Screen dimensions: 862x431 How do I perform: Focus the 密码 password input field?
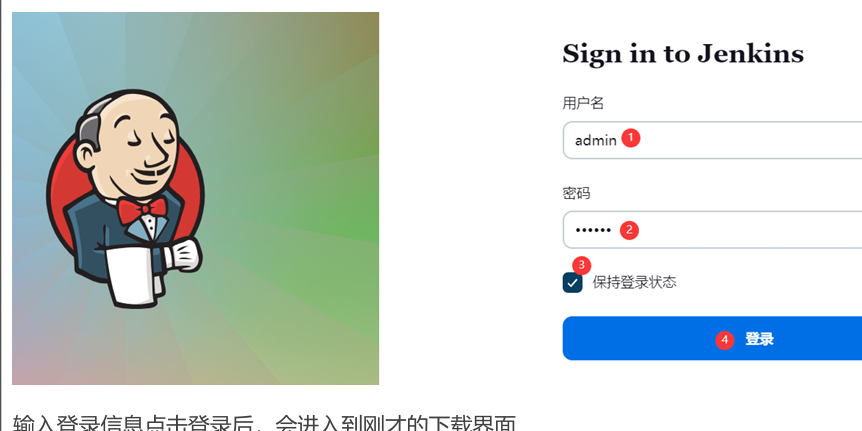point(712,230)
